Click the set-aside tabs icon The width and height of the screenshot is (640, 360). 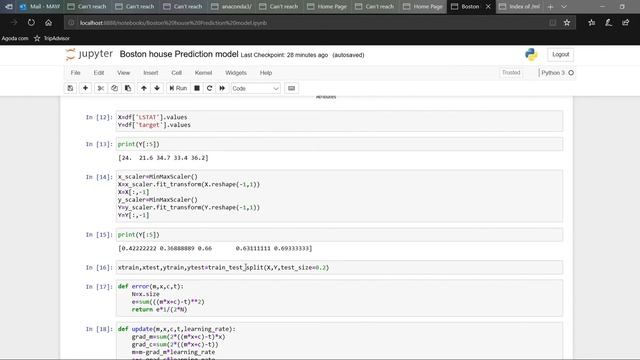pos(8,7)
